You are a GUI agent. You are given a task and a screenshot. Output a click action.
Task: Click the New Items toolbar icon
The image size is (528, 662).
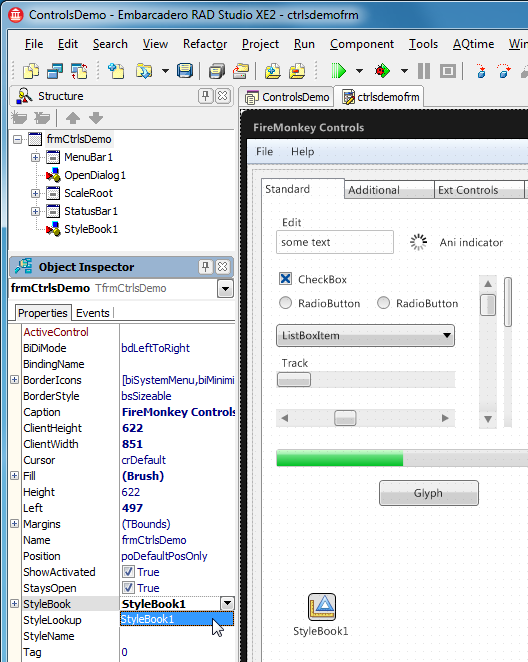(116, 71)
